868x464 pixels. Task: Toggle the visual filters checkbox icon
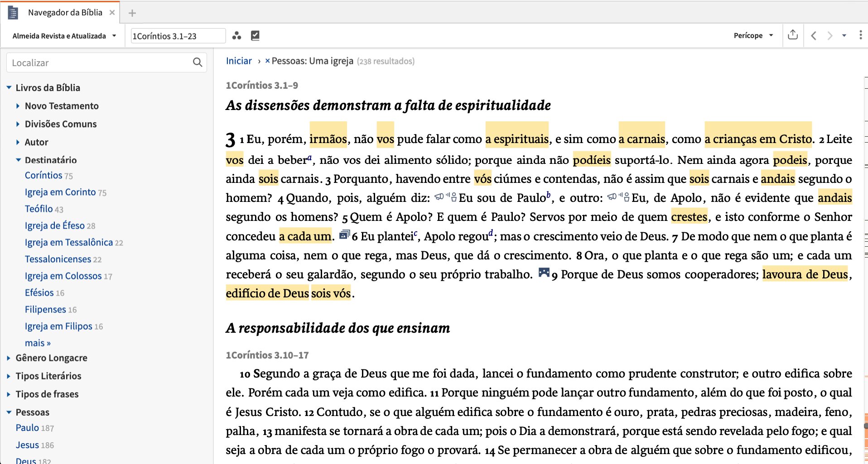pos(255,36)
